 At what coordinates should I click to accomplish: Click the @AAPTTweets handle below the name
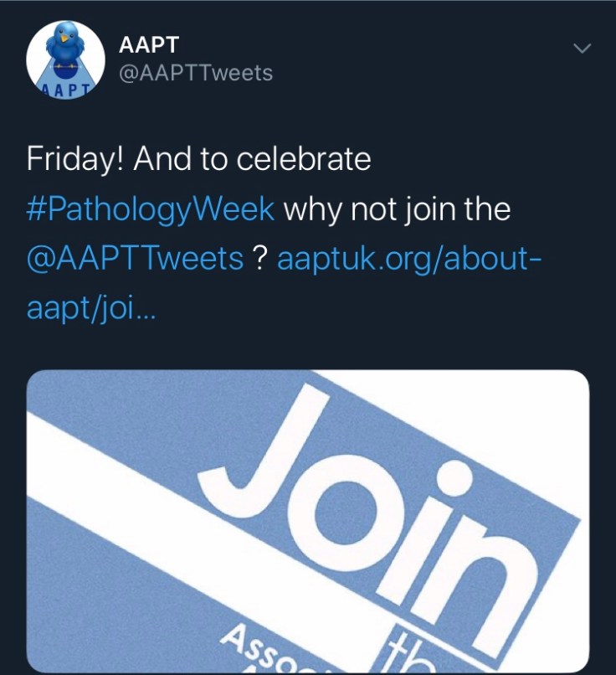click(198, 74)
